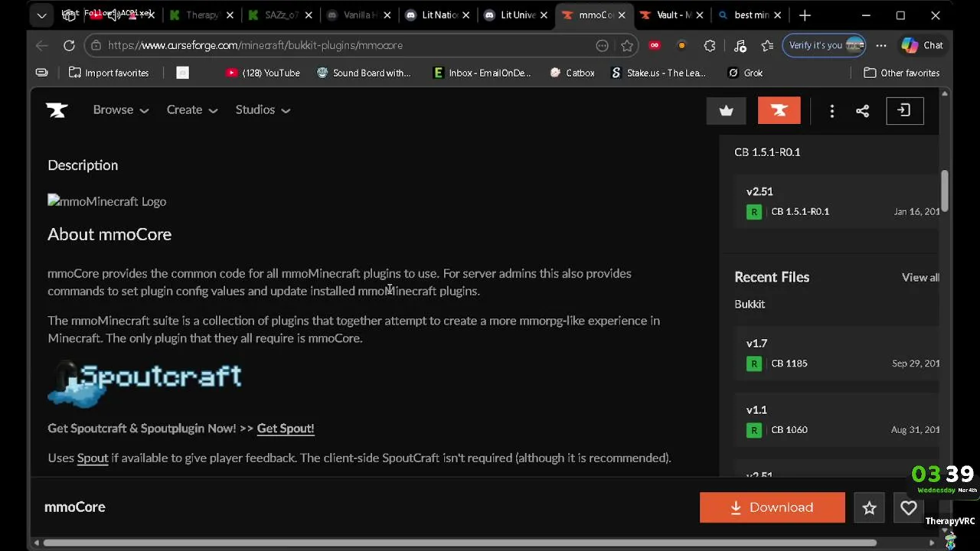Click the Get Spout! link
The image size is (980, 551).
pos(286,429)
